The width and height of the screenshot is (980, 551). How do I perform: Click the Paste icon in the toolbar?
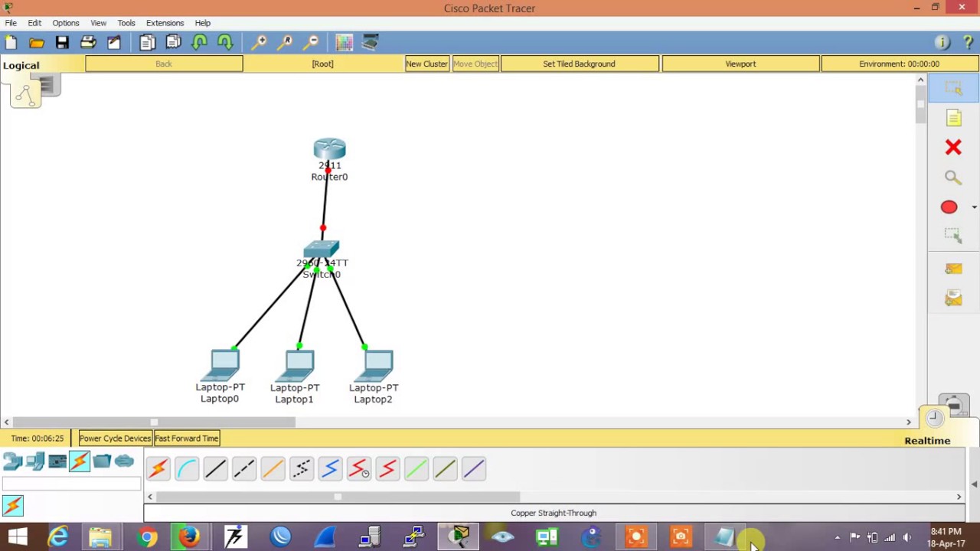(173, 43)
